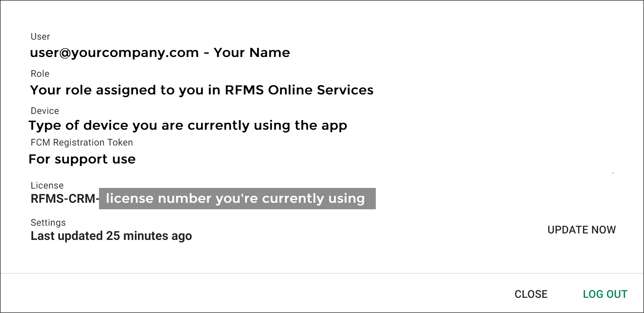Click the RFMS-CRM- license prefix

pyautogui.click(x=64, y=199)
